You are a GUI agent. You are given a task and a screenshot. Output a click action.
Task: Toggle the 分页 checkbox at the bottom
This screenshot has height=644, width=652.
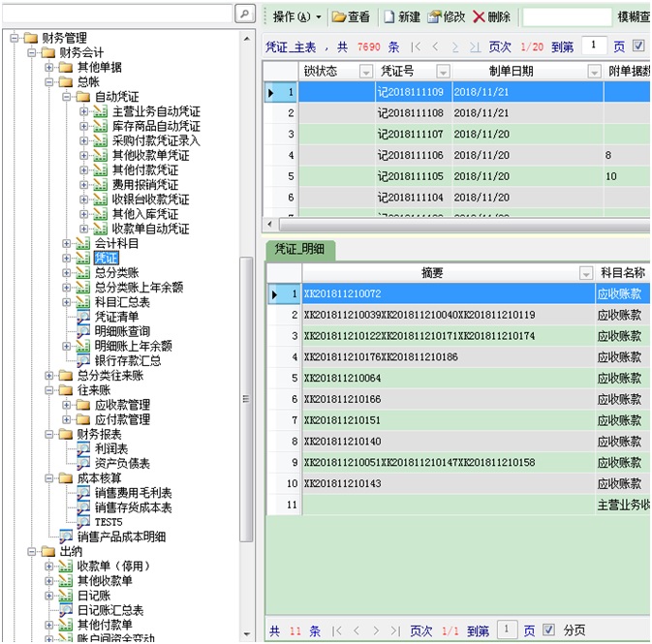pyautogui.click(x=548, y=630)
